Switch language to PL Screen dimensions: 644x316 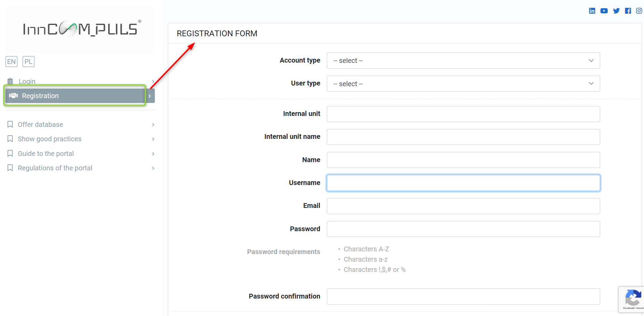pyautogui.click(x=28, y=62)
